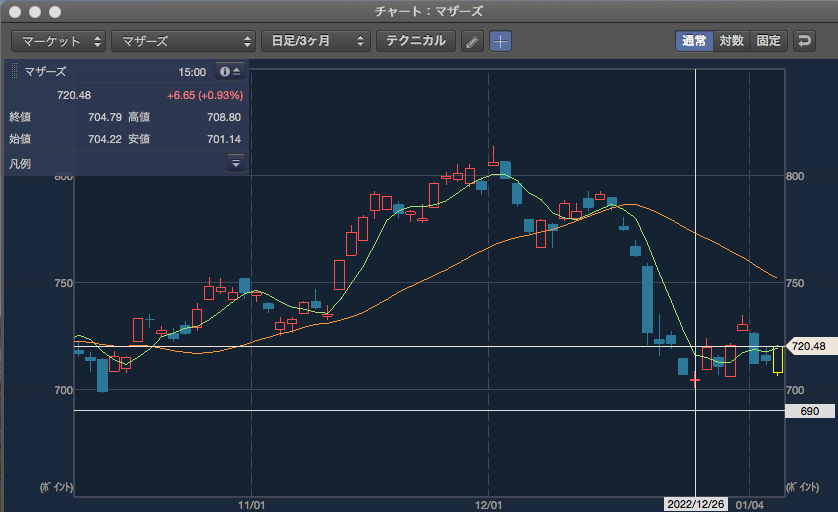Click the 始値 704.22 value
The width and height of the screenshot is (838, 512).
pos(105,139)
